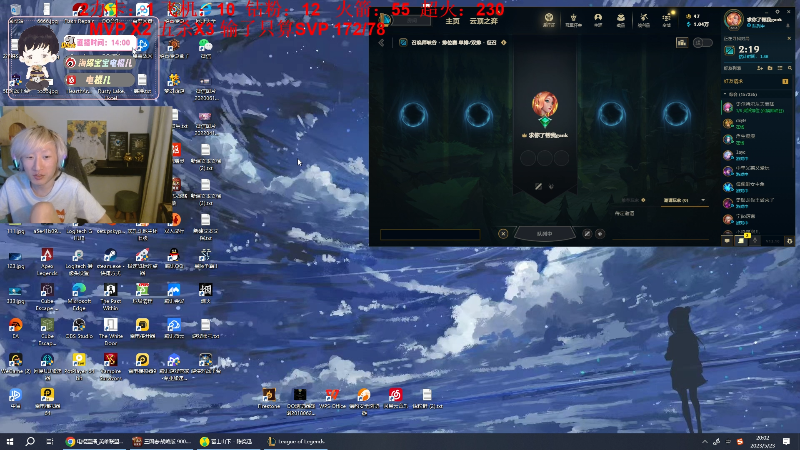Click the friend list search icon

click(x=790, y=68)
